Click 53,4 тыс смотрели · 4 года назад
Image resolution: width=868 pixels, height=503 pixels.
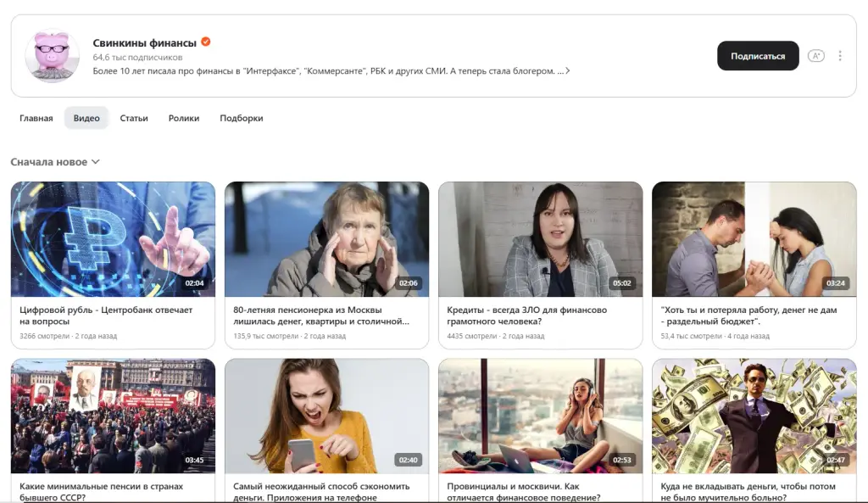(x=715, y=336)
